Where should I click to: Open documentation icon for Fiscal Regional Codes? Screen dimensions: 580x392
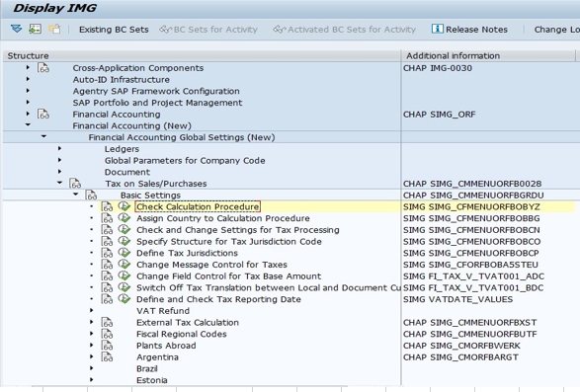point(108,334)
